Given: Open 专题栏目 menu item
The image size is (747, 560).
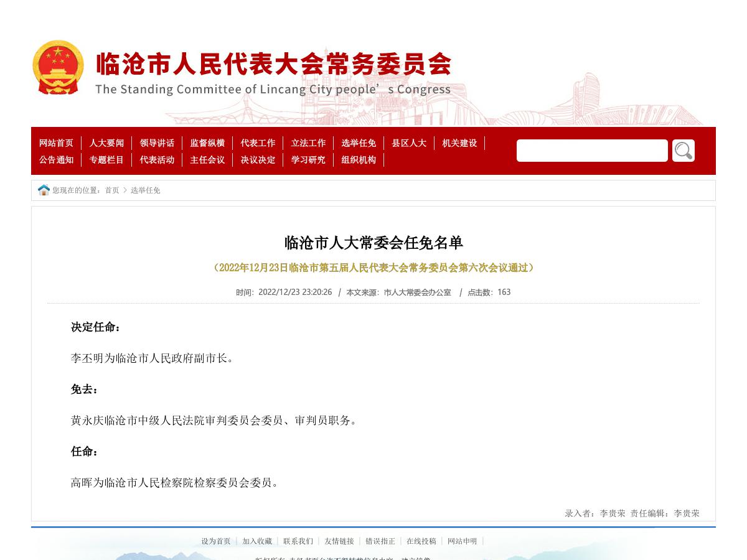Looking at the screenshot, I should pos(106,160).
